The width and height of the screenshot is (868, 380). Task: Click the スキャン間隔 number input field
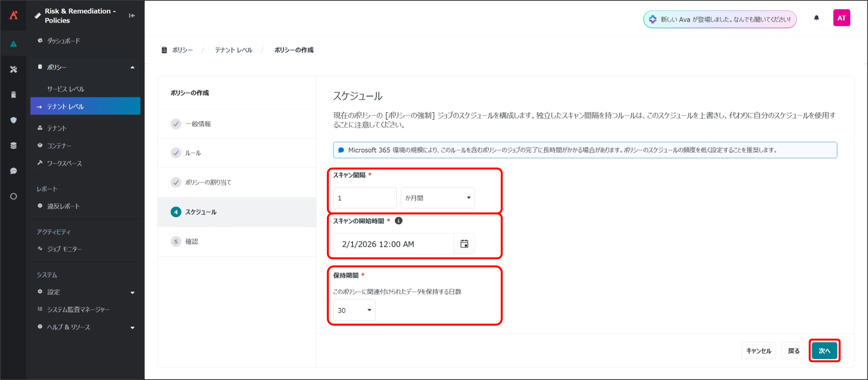coord(364,198)
